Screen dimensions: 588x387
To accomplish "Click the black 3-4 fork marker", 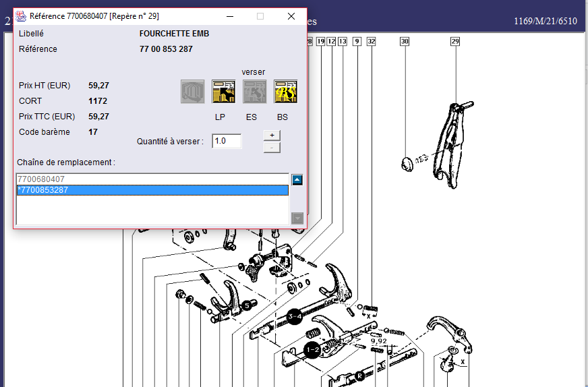I will (294, 316).
